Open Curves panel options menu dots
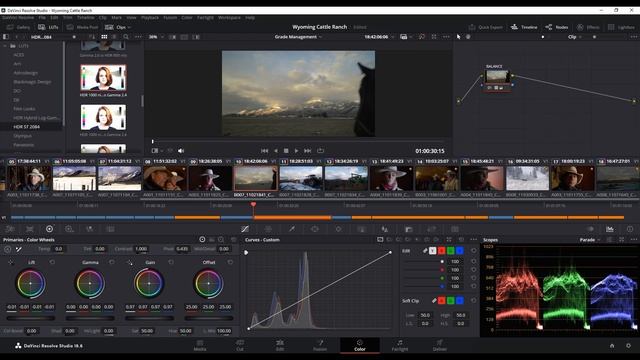The height and width of the screenshot is (360, 640). point(473,240)
